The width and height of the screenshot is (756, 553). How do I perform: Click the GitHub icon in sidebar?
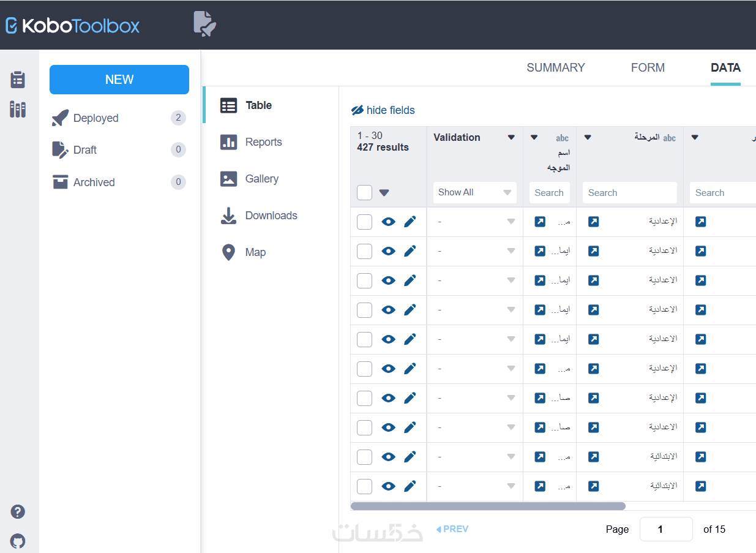click(18, 541)
